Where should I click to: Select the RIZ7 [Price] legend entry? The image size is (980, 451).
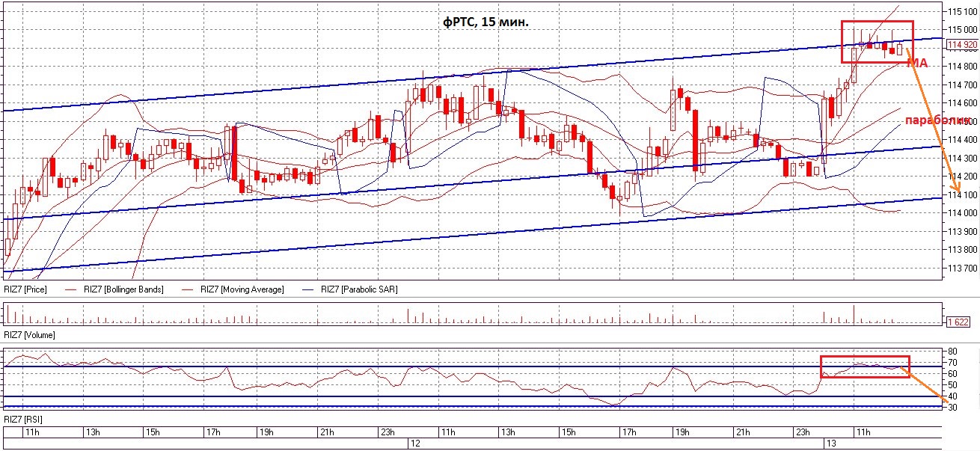[25, 289]
